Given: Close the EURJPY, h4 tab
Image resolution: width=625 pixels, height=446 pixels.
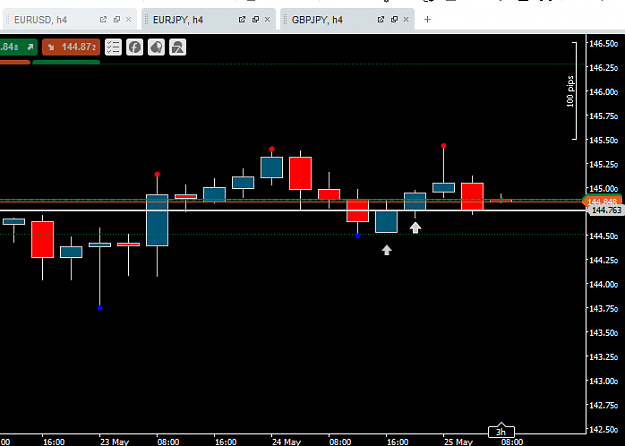Looking at the screenshot, I should [x=267, y=20].
